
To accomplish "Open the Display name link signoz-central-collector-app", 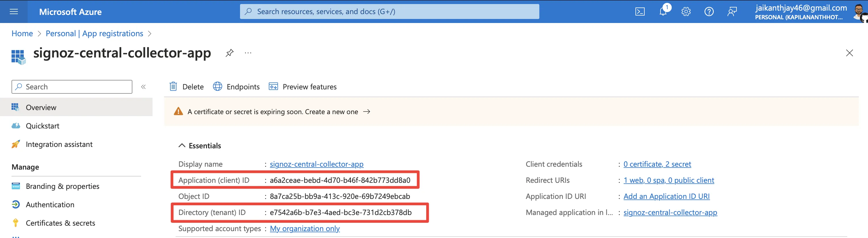I will [x=316, y=164].
